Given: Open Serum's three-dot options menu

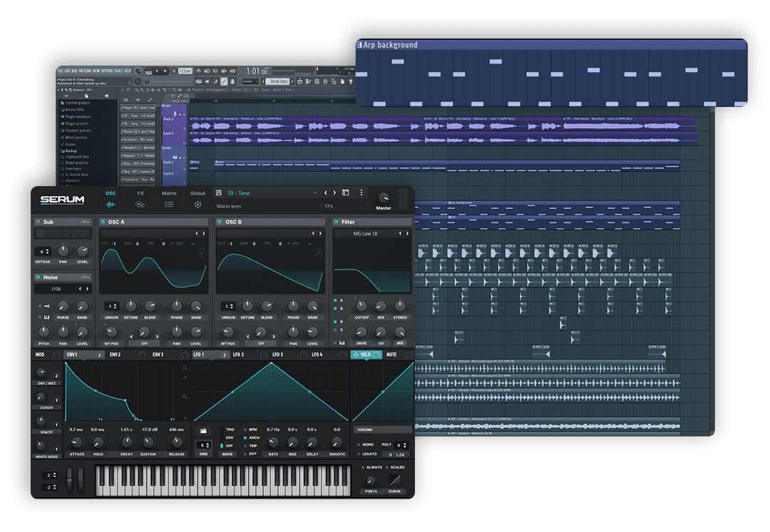Looking at the screenshot, I should tap(361, 193).
